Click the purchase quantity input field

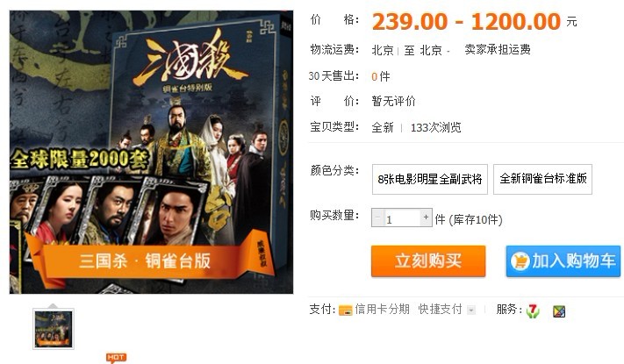[x=402, y=218]
